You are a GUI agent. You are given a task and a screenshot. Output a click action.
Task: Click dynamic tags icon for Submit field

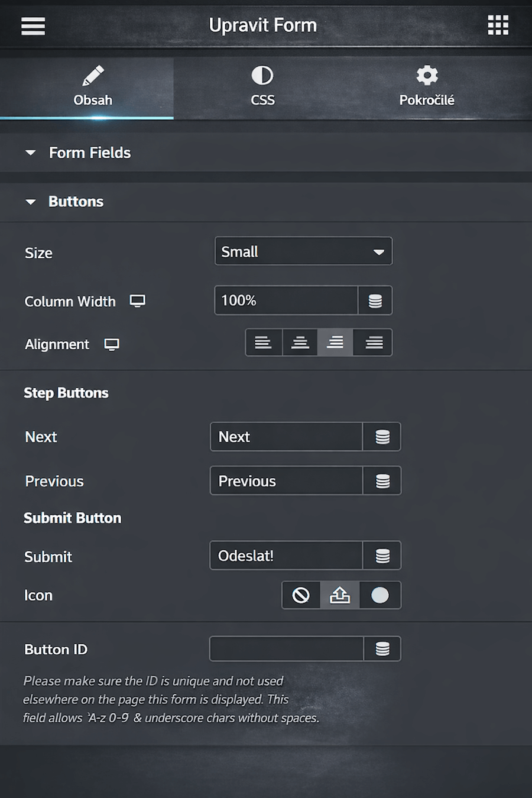click(x=382, y=556)
